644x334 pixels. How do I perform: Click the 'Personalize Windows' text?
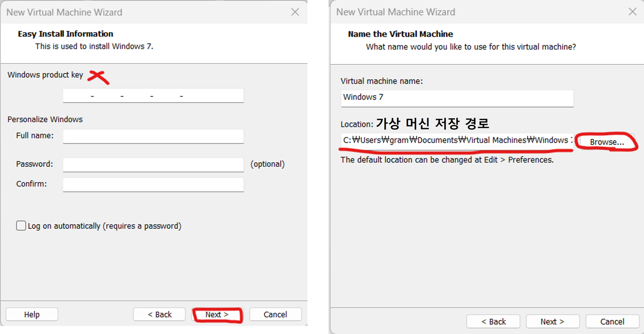point(45,119)
